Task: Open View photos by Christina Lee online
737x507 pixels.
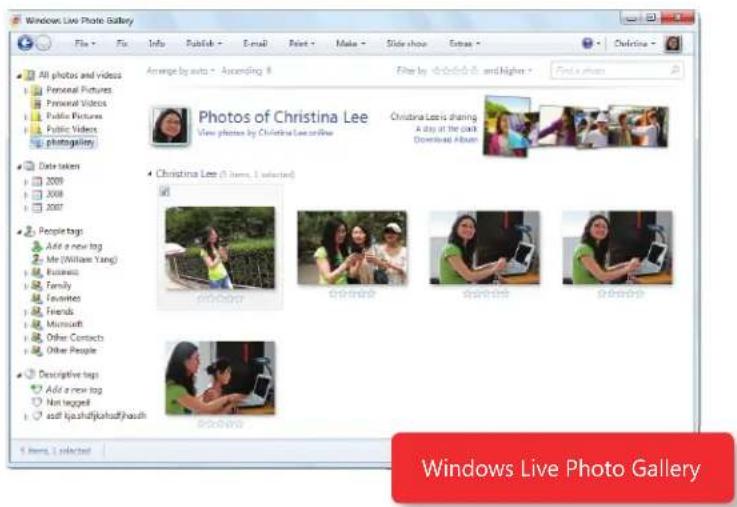Action: (265, 133)
